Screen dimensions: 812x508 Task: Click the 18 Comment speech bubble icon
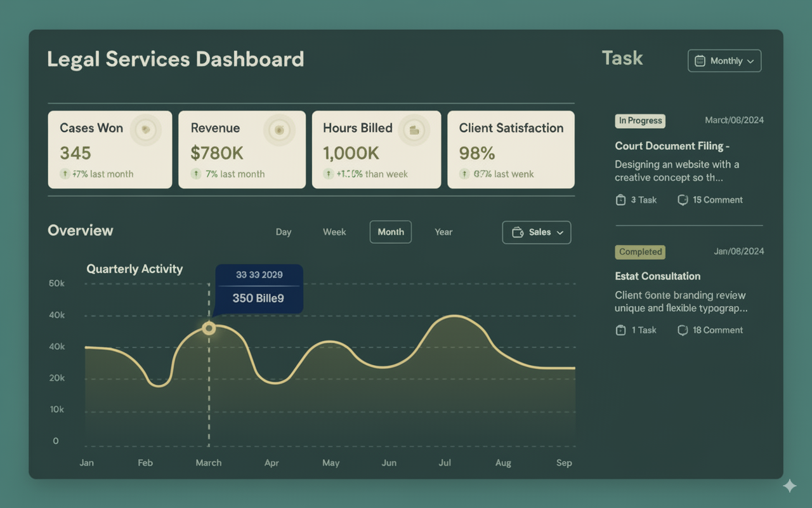(x=683, y=330)
